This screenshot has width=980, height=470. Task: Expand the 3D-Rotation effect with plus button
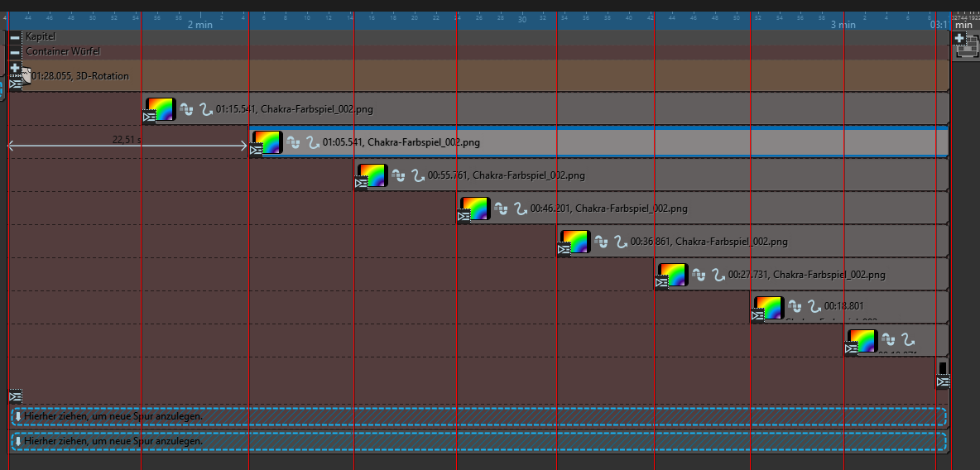15,68
